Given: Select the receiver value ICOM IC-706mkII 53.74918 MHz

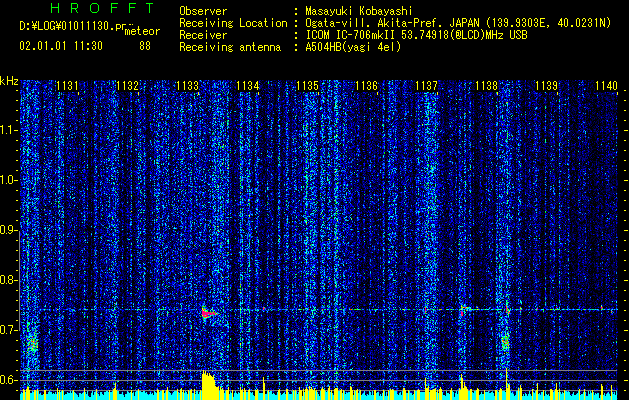Looking at the screenshot, I should coord(416,35).
